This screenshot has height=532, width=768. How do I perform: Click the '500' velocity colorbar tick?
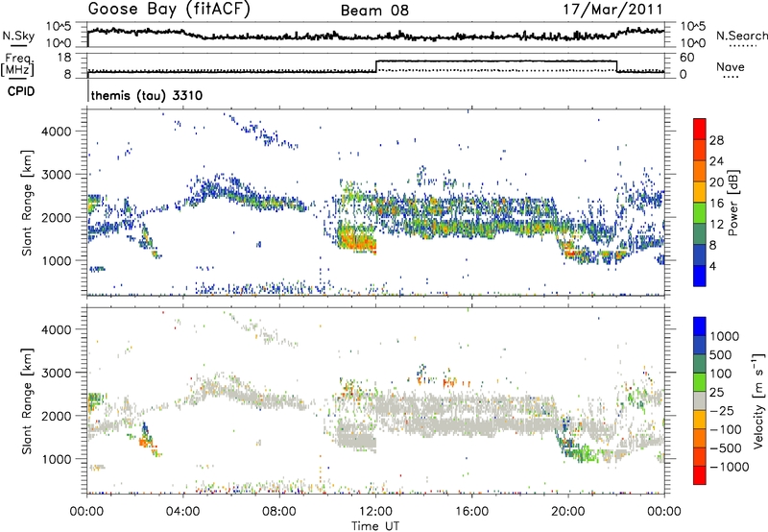coord(722,354)
